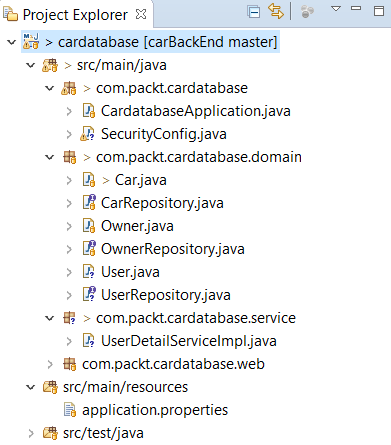Click the src/main/resources folder icon
391x445 pixels.
coord(50,387)
